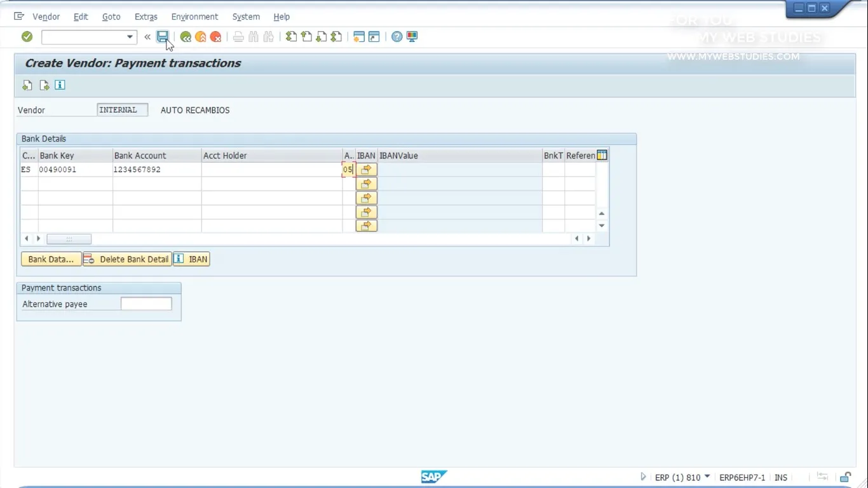Click the Save diskette icon
This screenshot has width=868, height=488.
tap(163, 37)
